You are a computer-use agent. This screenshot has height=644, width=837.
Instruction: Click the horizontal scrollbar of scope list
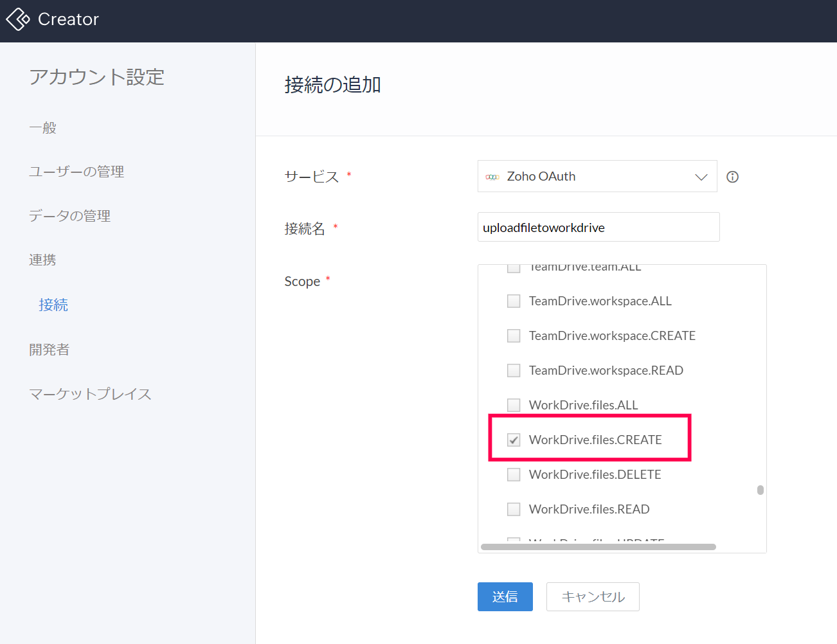click(x=598, y=547)
